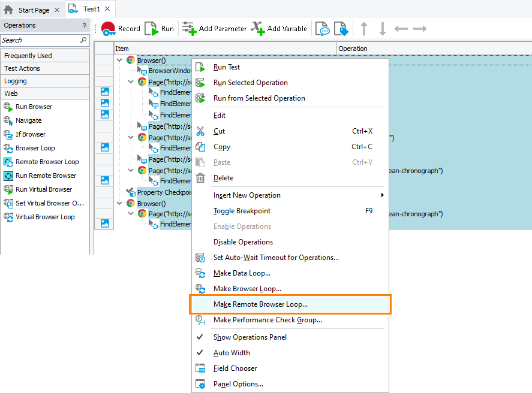Click the Record button in toolbar
The height and width of the screenshot is (393, 532).
pyautogui.click(x=121, y=29)
